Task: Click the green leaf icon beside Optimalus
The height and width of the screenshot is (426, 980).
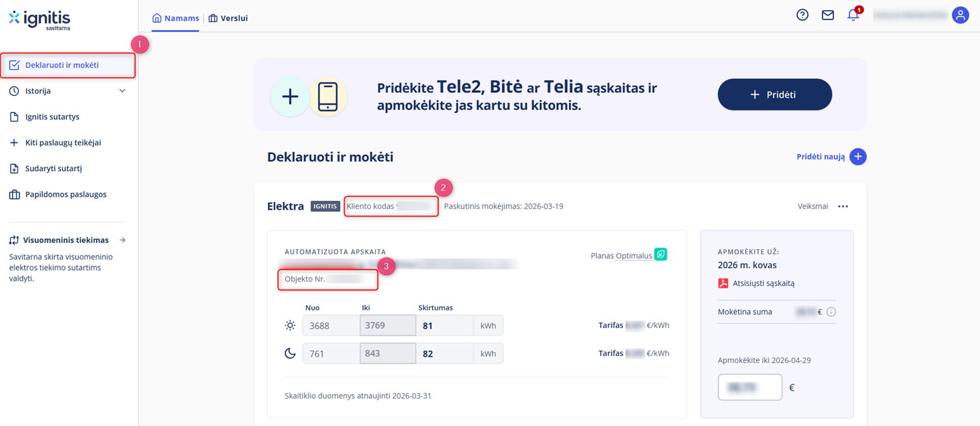Action: click(660, 256)
